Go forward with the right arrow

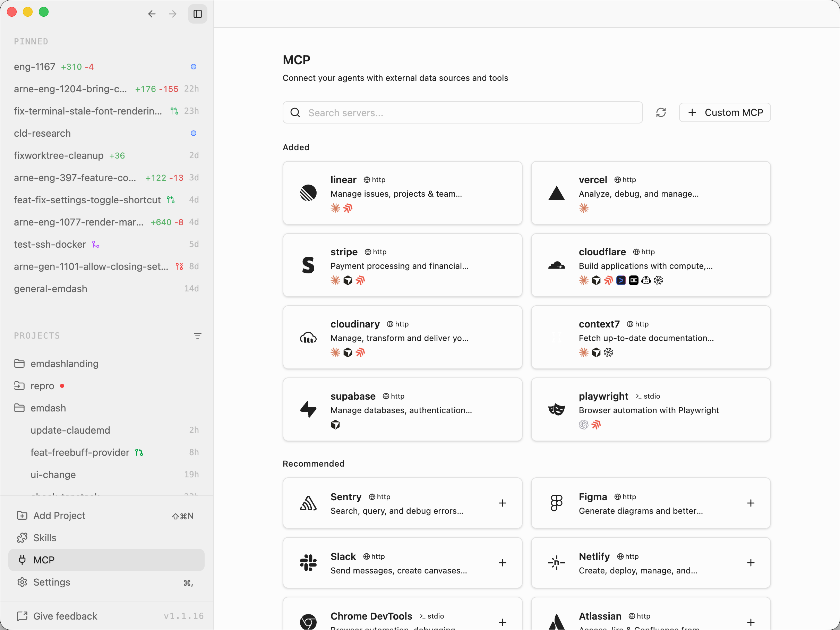(x=173, y=14)
